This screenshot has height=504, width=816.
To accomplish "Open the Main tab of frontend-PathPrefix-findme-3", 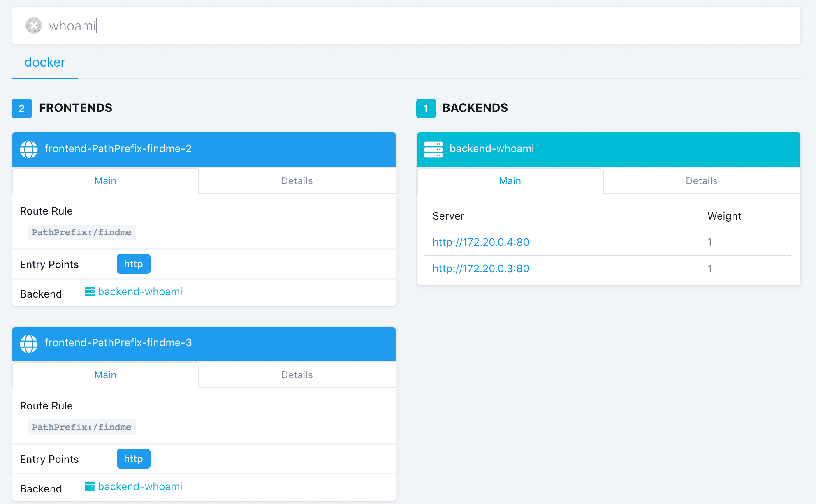I will pos(105,375).
